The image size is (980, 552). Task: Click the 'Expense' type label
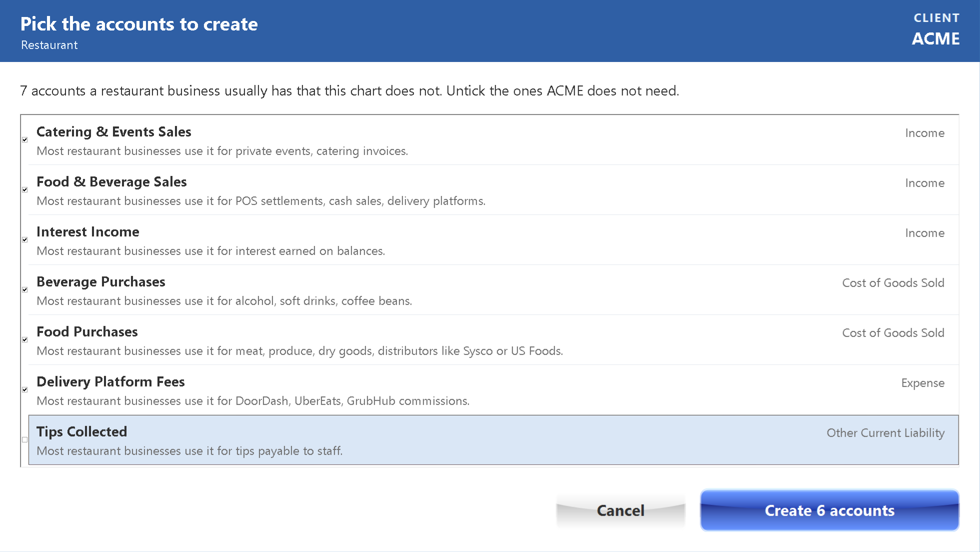(923, 383)
